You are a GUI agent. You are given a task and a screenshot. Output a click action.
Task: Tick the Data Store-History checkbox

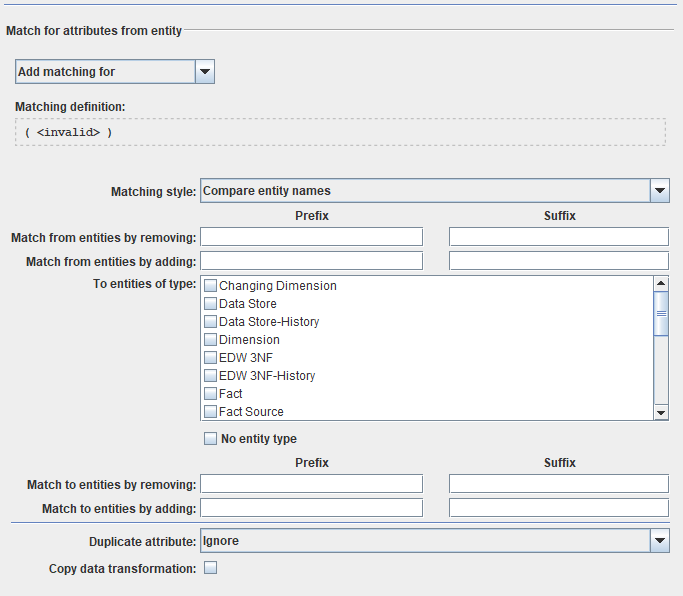click(211, 322)
